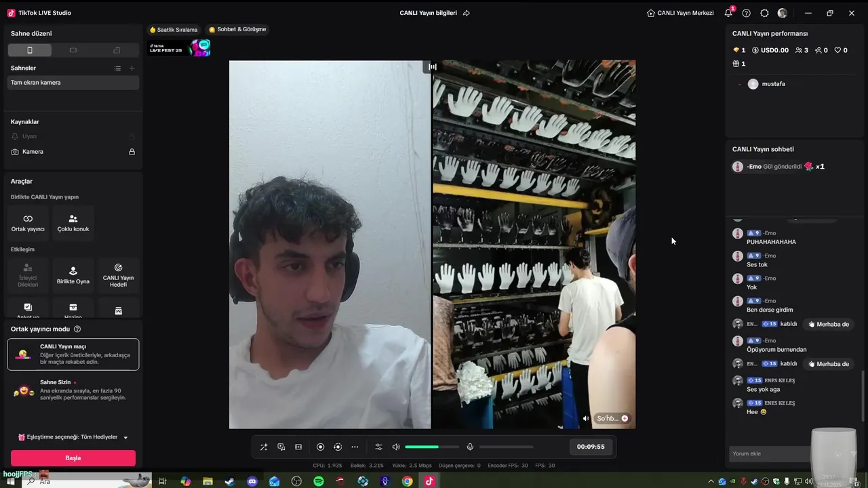Select the landscape scene layout
The height and width of the screenshot is (488, 868).
pos(73,50)
